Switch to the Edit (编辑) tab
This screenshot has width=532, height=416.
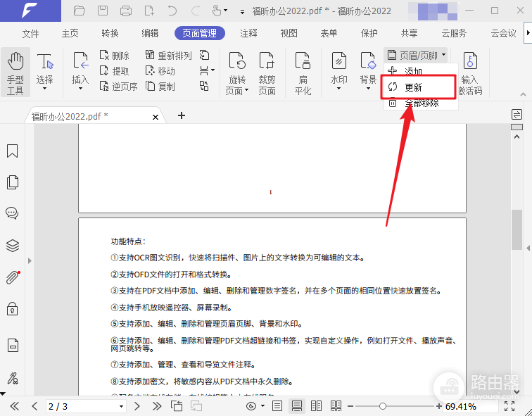(150, 33)
